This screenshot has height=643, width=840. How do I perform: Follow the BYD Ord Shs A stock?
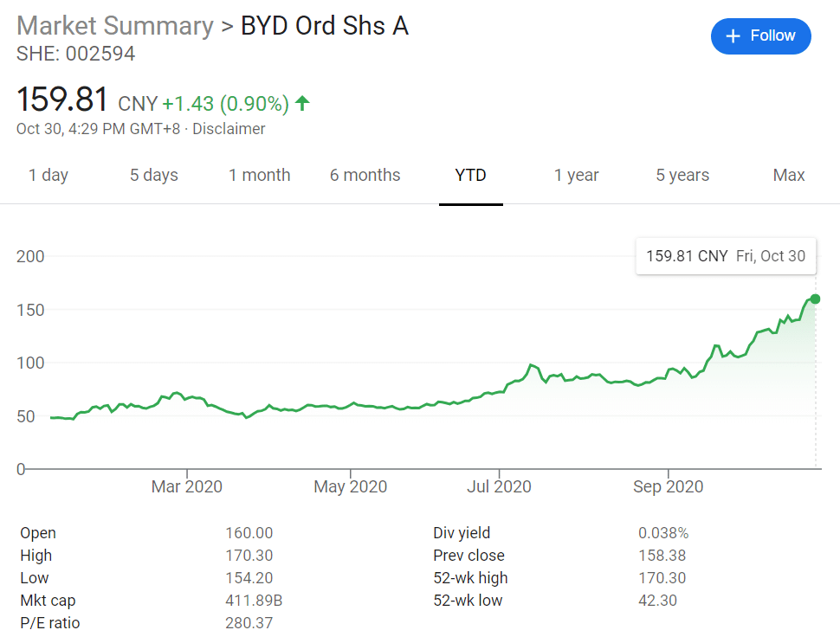[760, 36]
